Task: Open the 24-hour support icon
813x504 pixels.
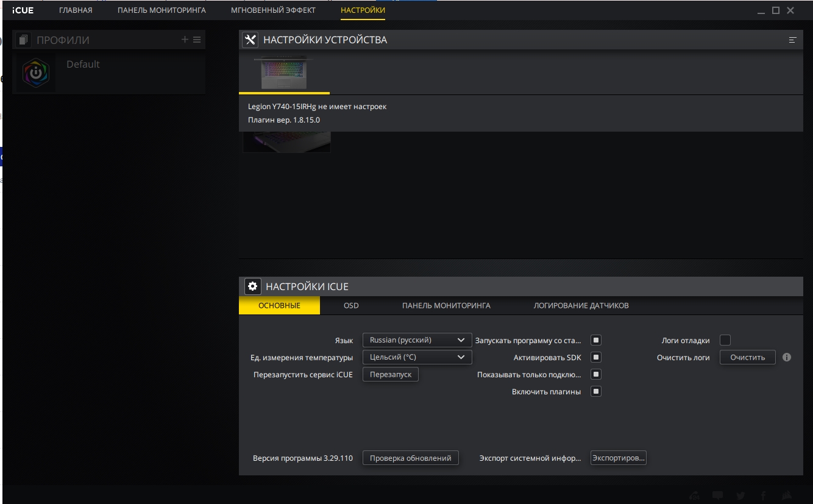Action: tap(695, 495)
